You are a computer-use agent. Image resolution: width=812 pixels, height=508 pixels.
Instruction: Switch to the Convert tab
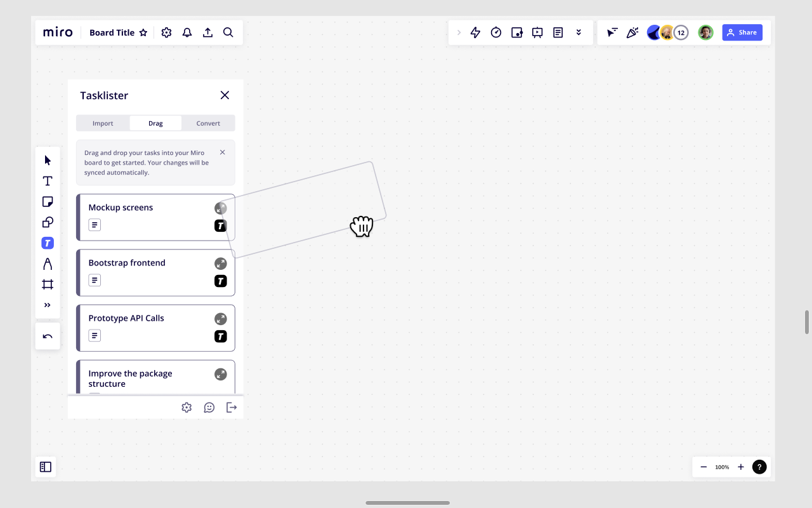coord(208,123)
